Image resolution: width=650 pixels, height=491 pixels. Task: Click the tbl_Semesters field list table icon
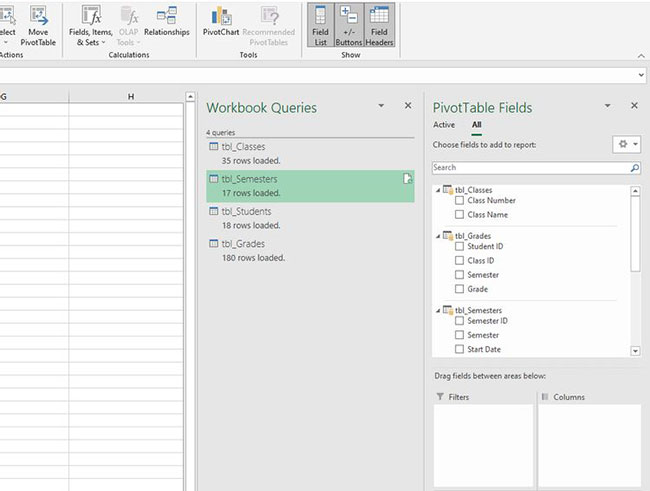pos(448,310)
